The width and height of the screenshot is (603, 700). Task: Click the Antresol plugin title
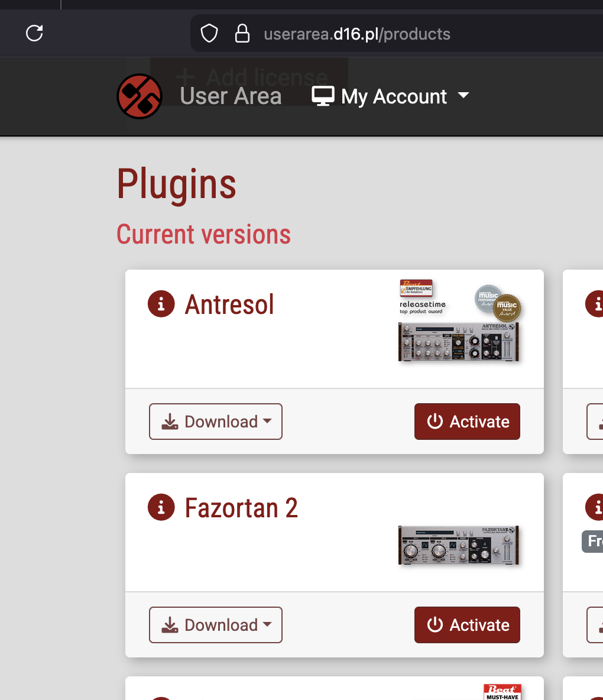pyautogui.click(x=229, y=305)
